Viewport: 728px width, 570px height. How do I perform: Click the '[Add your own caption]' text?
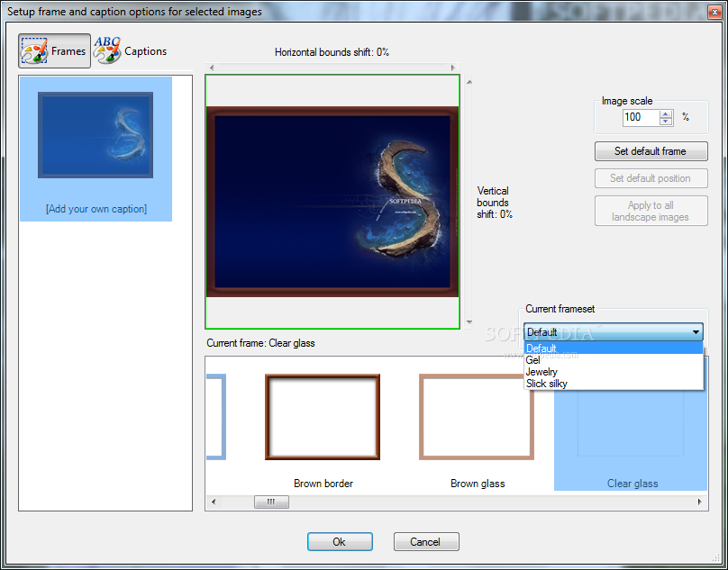click(96, 209)
